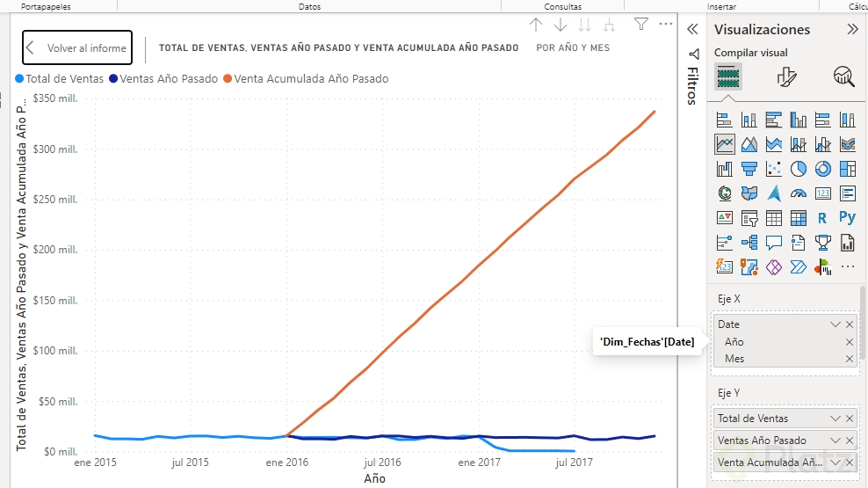868x488 pixels.
Task: Expand the Filtros pane
Action: [x=692, y=29]
